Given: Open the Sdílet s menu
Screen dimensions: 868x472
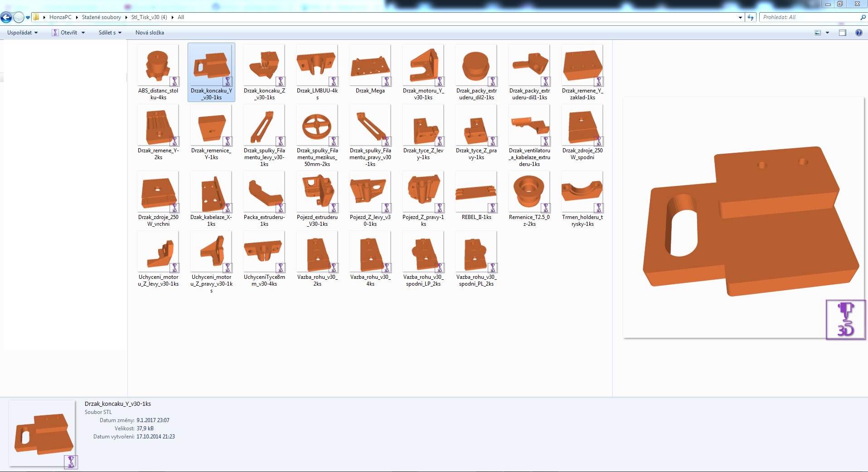Looking at the screenshot, I should [x=110, y=33].
